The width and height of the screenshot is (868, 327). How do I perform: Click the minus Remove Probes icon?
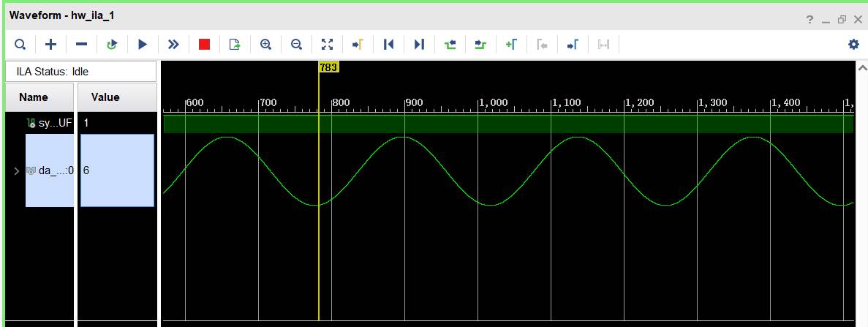[x=81, y=45]
